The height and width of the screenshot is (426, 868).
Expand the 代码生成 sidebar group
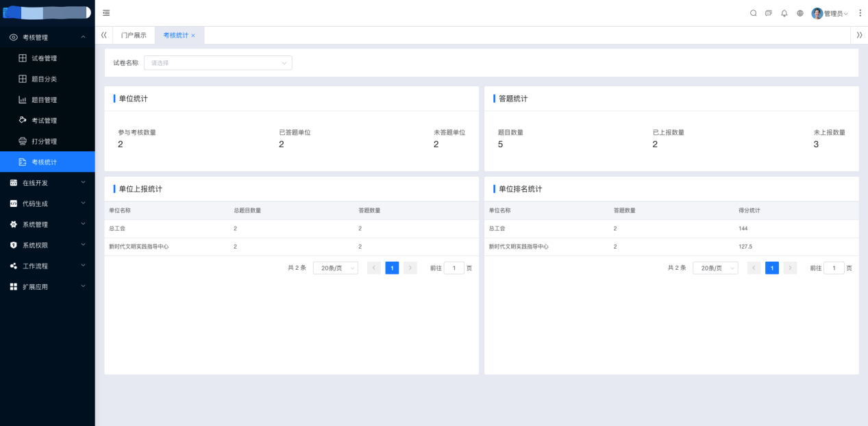tap(47, 203)
